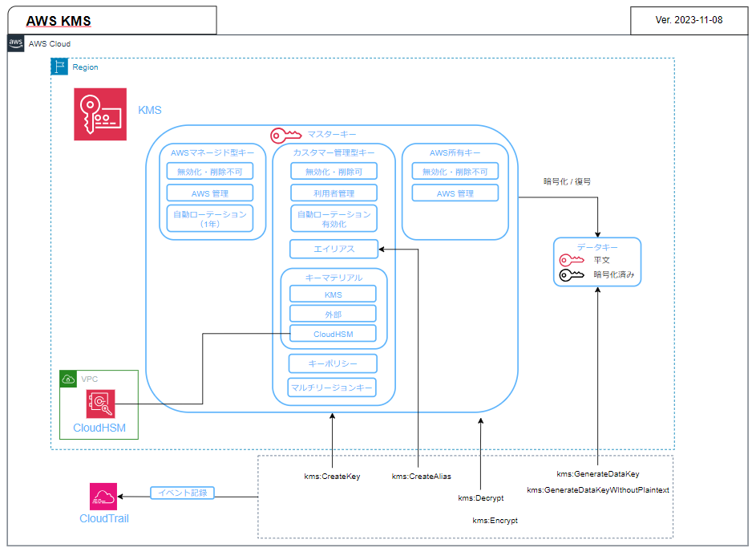Click the イベント記録 label
The image size is (756, 552).
point(180,493)
